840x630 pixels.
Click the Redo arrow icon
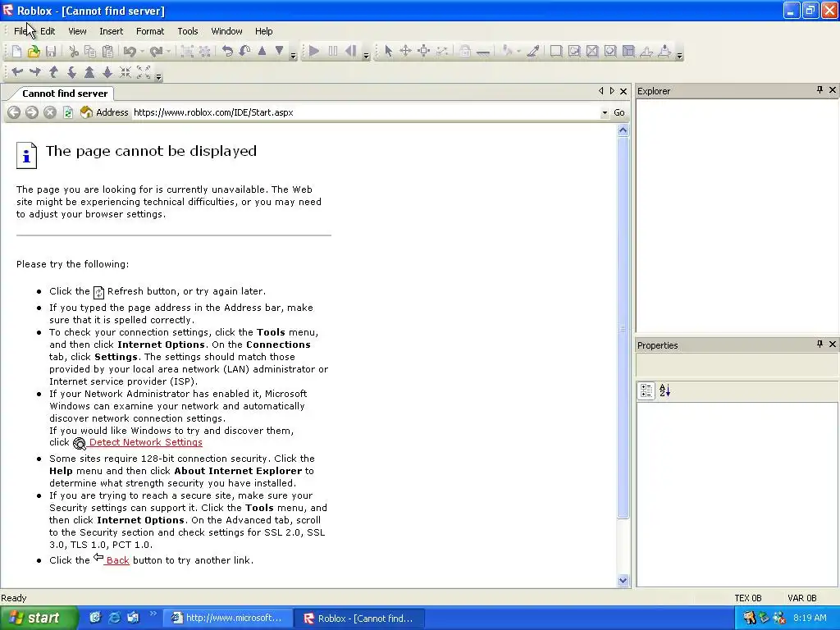coord(156,52)
